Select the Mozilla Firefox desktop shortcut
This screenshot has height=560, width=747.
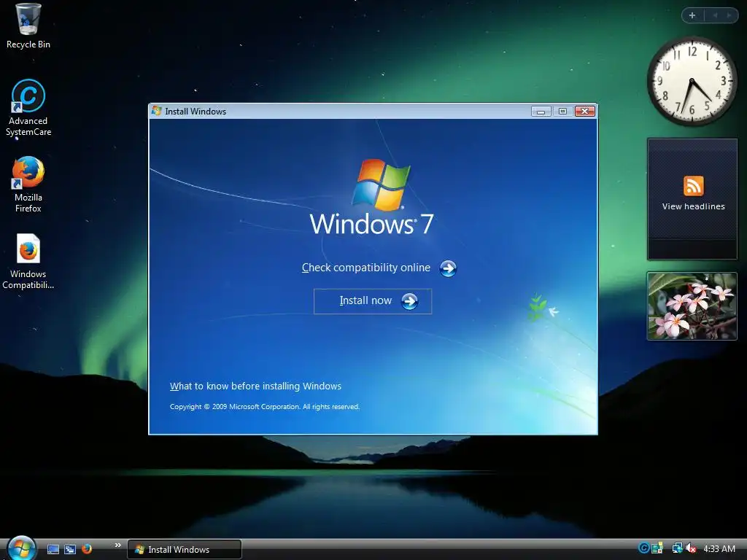(x=28, y=184)
